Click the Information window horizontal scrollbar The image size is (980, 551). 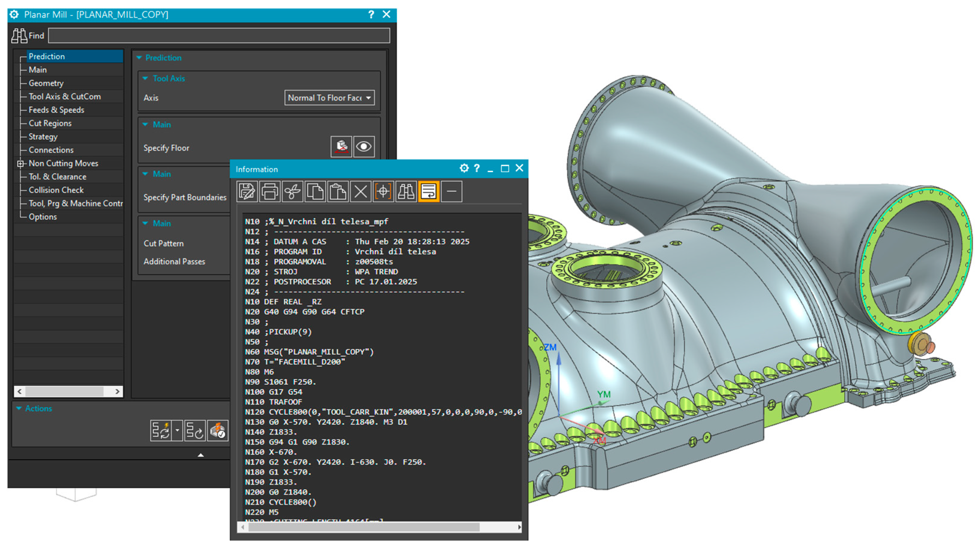[x=363, y=527]
